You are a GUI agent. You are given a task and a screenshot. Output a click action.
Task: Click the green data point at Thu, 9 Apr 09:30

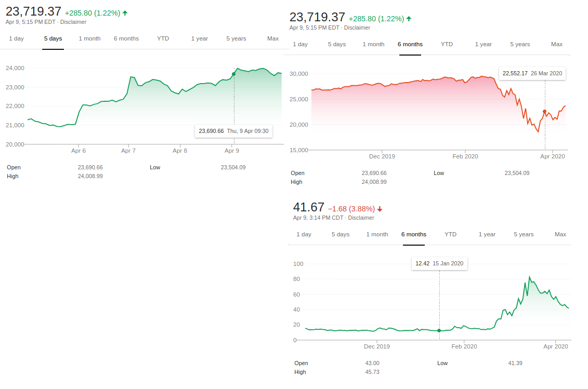pos(233,74)
